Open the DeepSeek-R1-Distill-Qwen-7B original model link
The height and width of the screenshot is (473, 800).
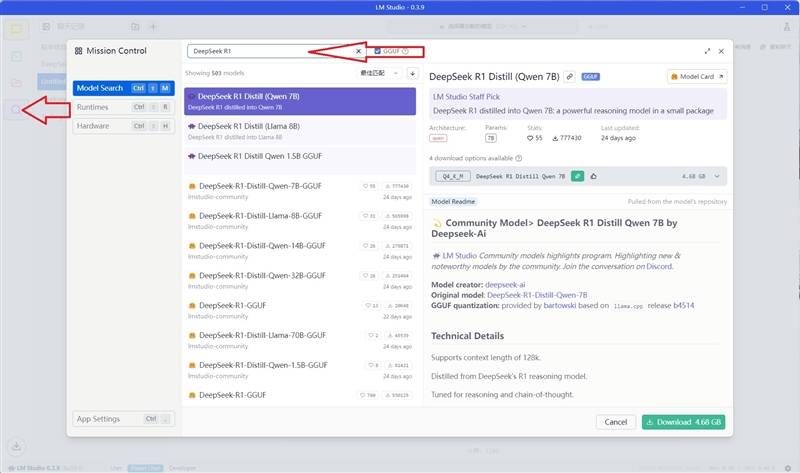tap(537, 295)
